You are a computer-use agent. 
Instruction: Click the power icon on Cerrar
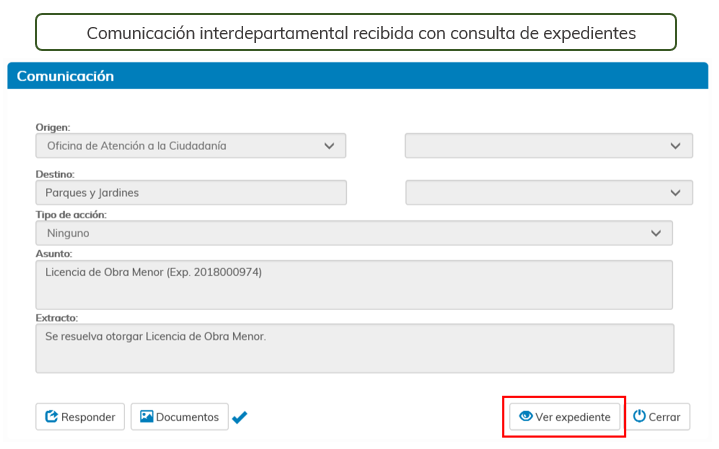pyautogui.click(x=639, y=417)
